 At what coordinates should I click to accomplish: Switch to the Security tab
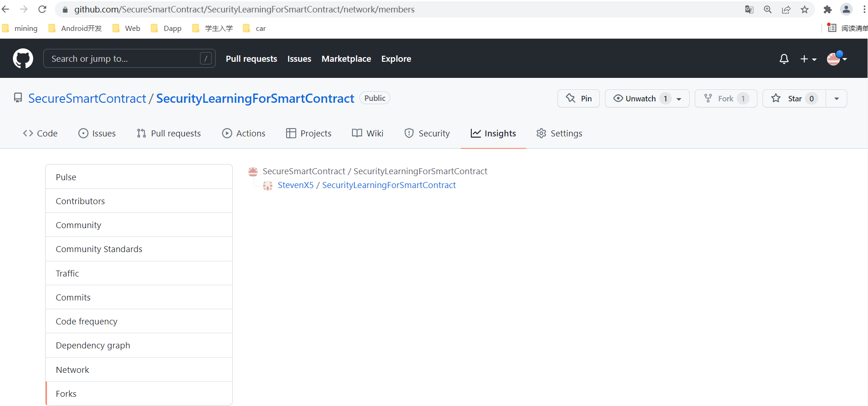coord(427,133)
